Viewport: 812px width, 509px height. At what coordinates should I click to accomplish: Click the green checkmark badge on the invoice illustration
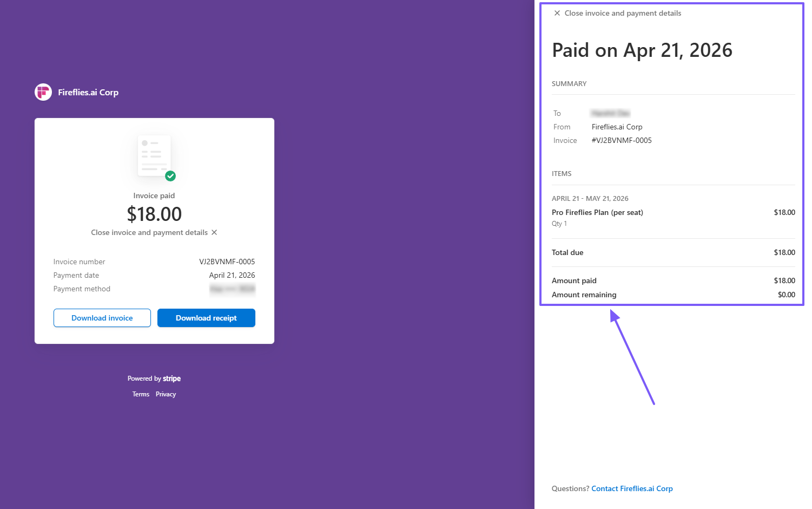pos(170,176)
